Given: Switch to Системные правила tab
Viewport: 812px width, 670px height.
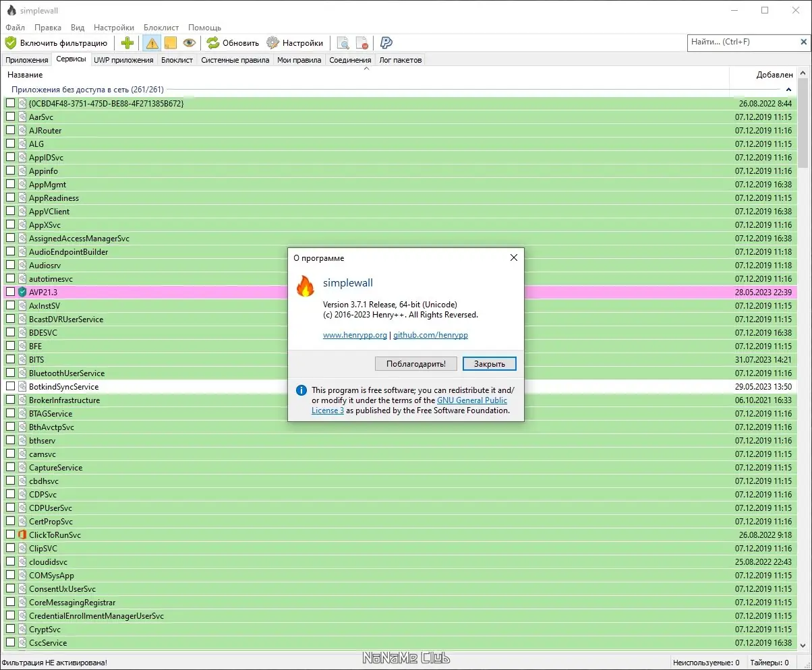Looking at the screenshot, I should [x=235, y=60].
